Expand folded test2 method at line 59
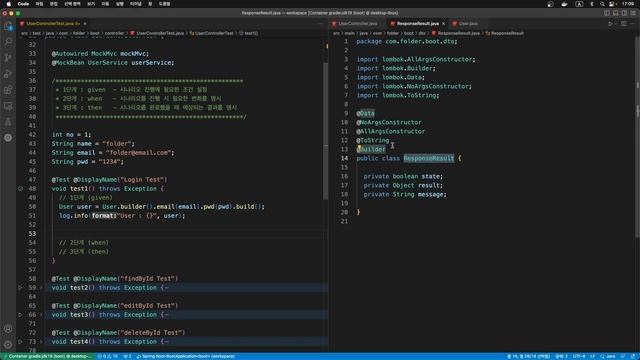Viewport: 640px width, 360px height. pos(41,288)
